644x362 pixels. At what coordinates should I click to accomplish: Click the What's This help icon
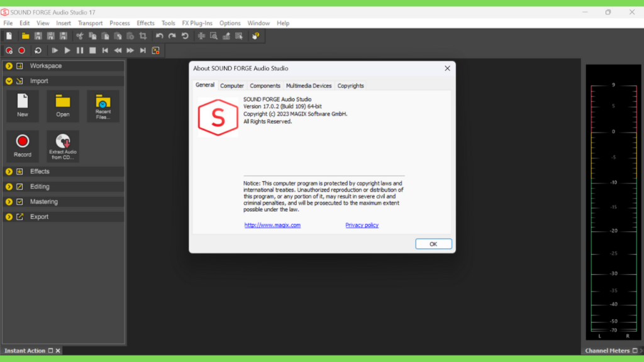pyautogui.click(x=255, y=36)
